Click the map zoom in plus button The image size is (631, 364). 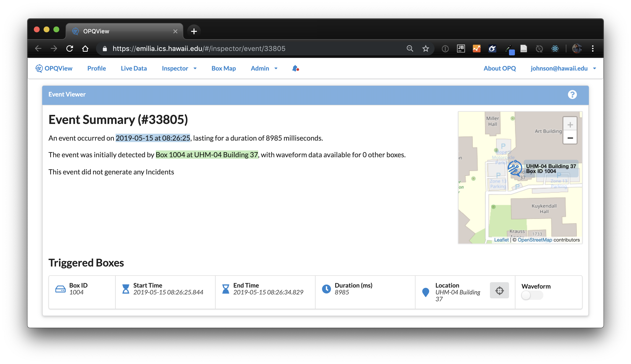(x=570, y=124)
